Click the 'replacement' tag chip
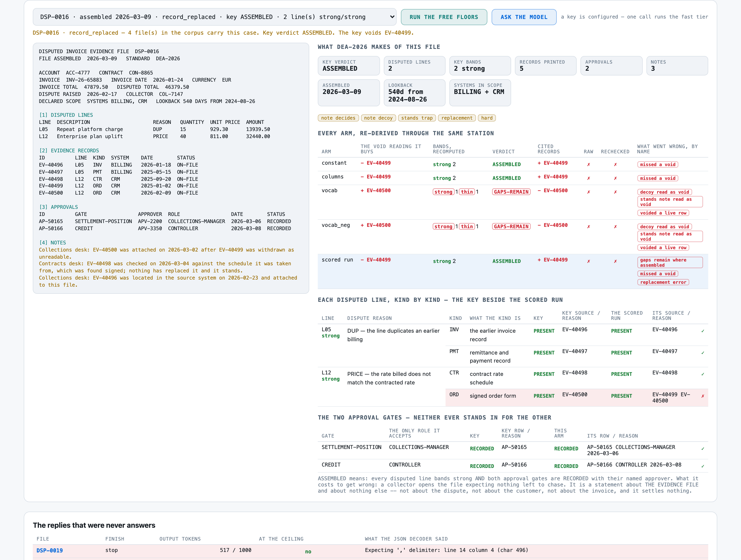This screenshot has height=560, width=741. 456,118
